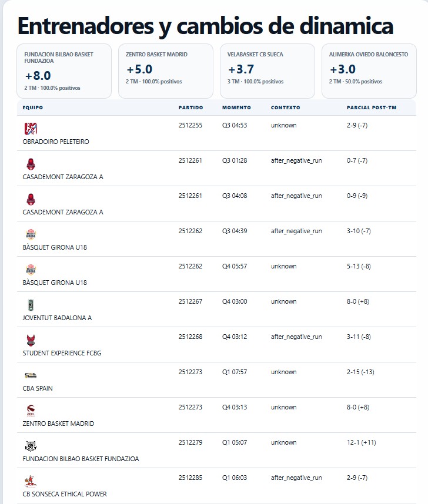Click the 0-9 (-9) partial score
This screenshot has width=428, height=504.
coord(357,196)
